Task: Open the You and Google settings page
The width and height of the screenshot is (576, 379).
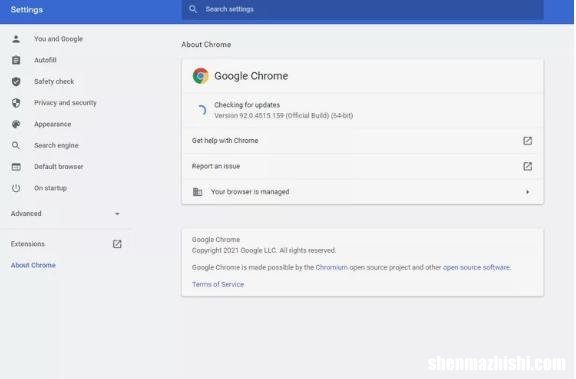Action: [x=59, y=39]
